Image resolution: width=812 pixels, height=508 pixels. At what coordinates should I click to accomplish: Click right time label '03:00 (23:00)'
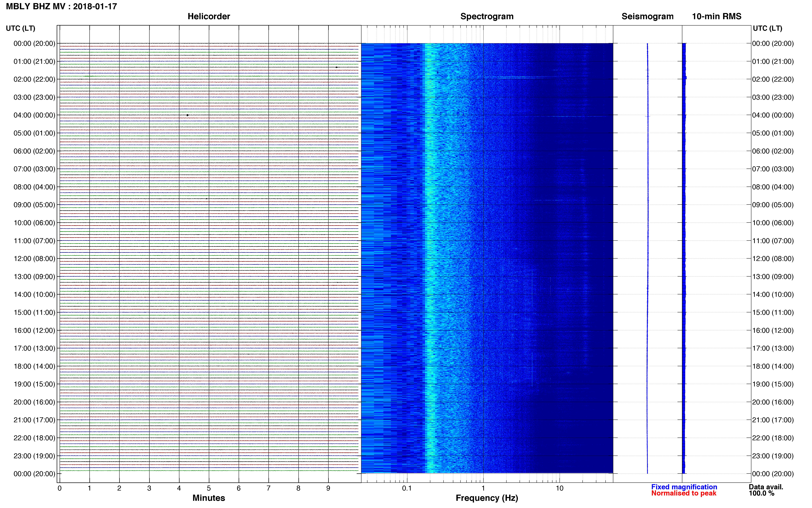point(773,97)
